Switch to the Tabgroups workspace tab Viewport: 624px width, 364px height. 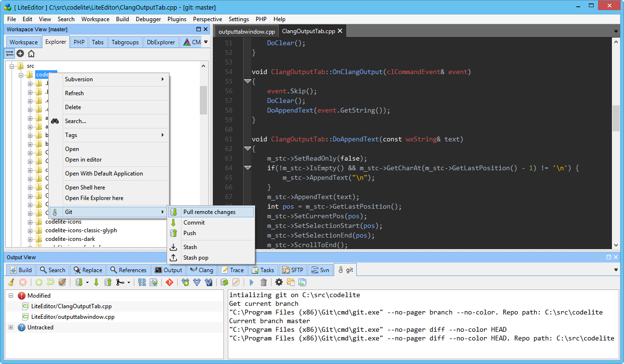click(125, 42)
